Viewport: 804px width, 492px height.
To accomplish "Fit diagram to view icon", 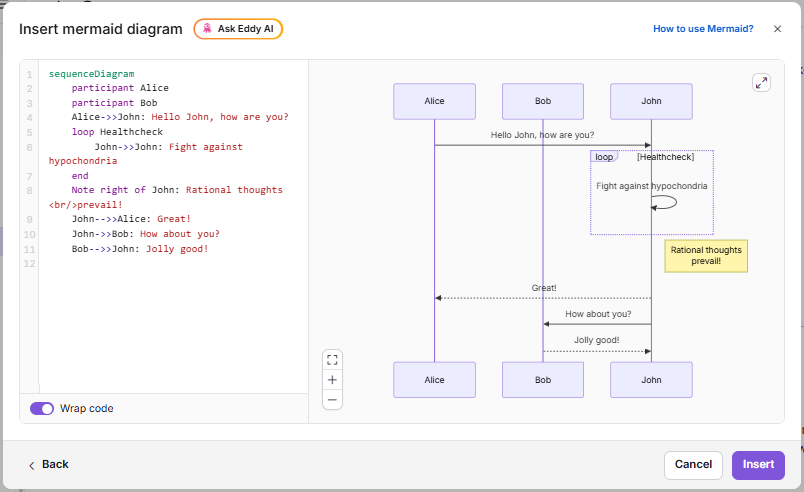I will 332,360.
